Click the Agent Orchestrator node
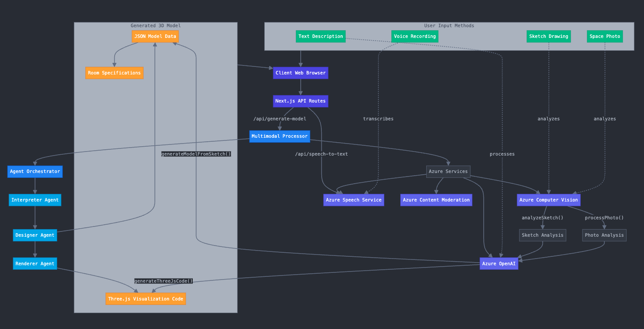 pos(35,171)
